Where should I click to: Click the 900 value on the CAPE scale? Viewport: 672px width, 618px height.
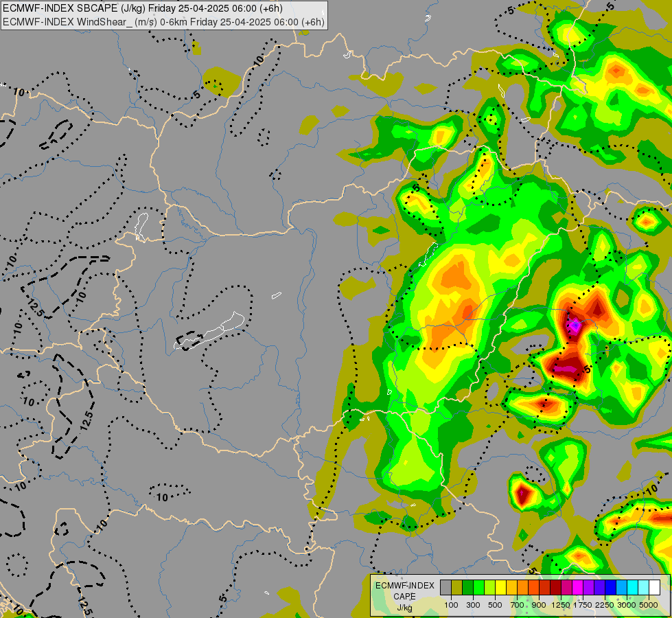click(539, 605)
